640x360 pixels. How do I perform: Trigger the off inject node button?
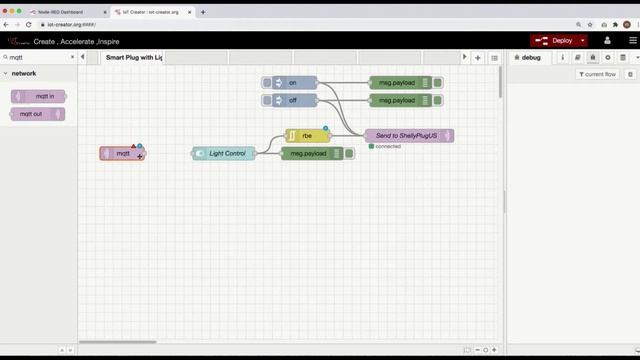(267, 100)
